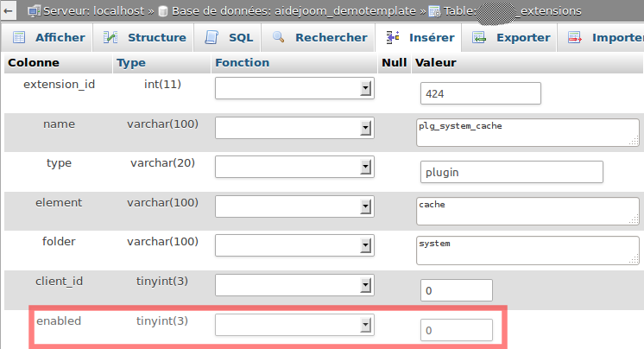This screenshot has width=644, height=349.
Task: Click the Exporter tab icon
Action: 479,38
